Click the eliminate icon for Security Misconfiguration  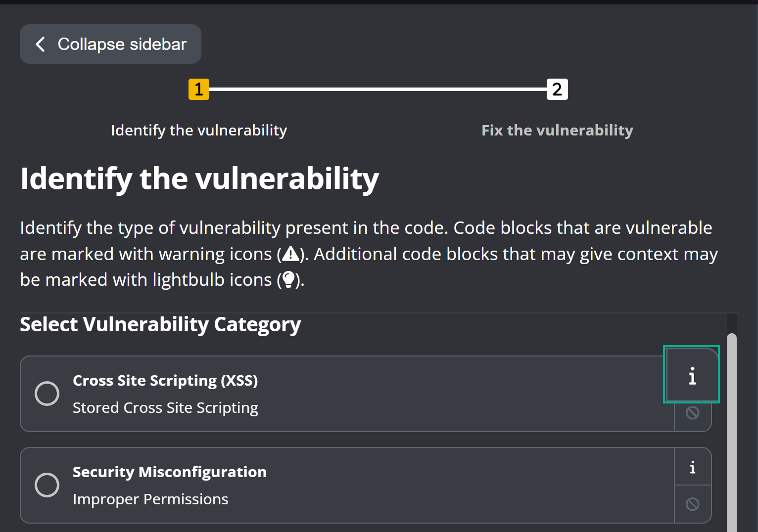tap(692, 504)
